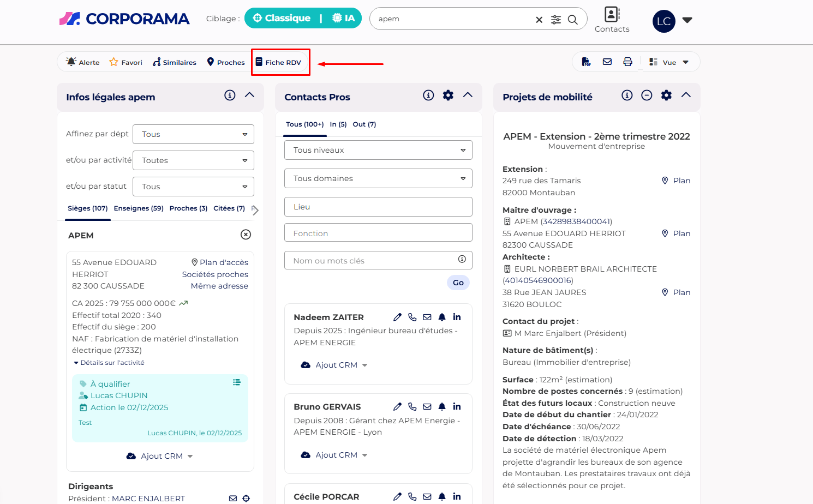Edit Nadeem ZAITER with pencil icon
813x504 pixels.
tap(397, 317)
